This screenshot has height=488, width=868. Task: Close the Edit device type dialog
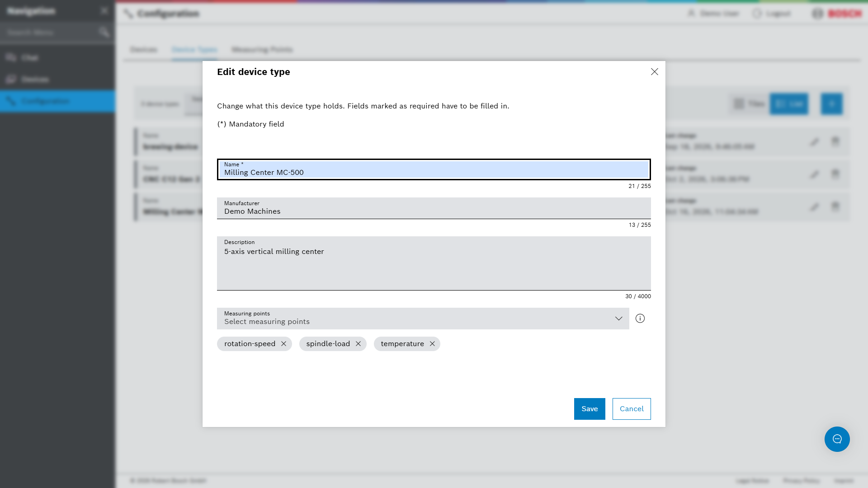point(654,72)
